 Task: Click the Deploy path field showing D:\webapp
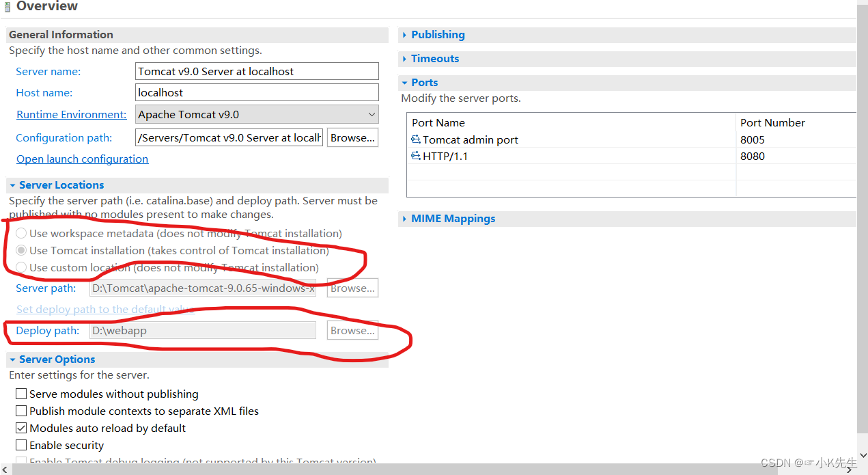(x=203, y=330)
